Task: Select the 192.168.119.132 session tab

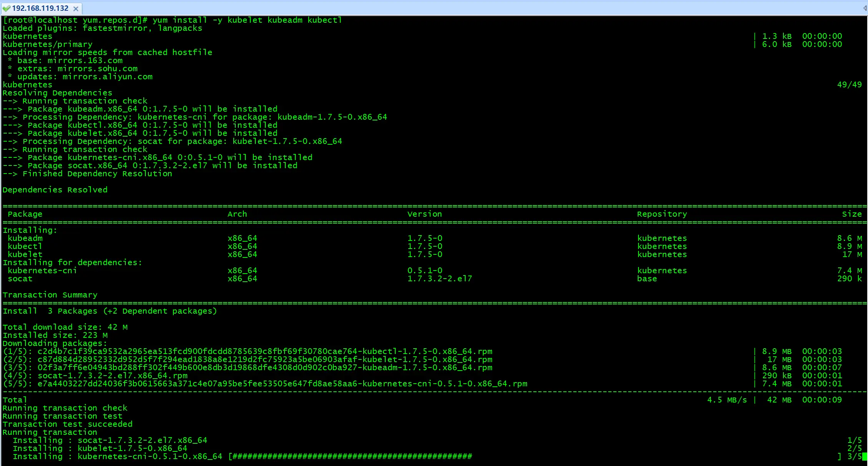Action: [x=40, y=8]
